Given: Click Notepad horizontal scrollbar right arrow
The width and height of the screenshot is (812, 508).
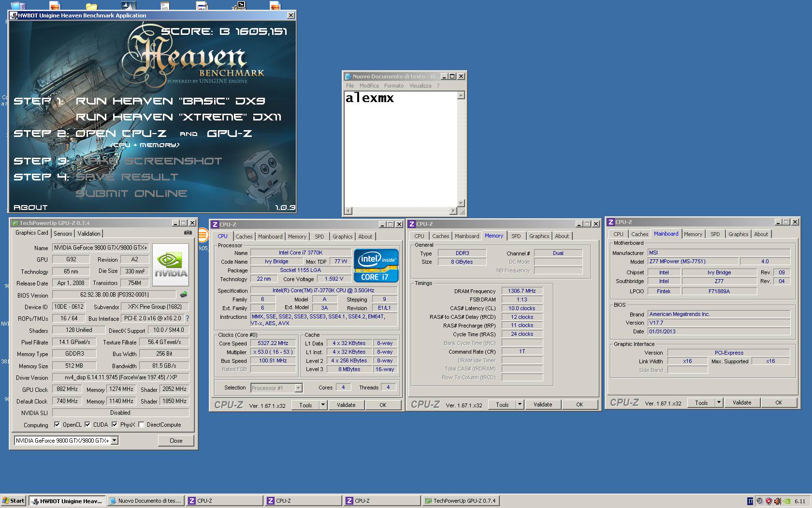Looking at the screenshot, I should point(453,211).
